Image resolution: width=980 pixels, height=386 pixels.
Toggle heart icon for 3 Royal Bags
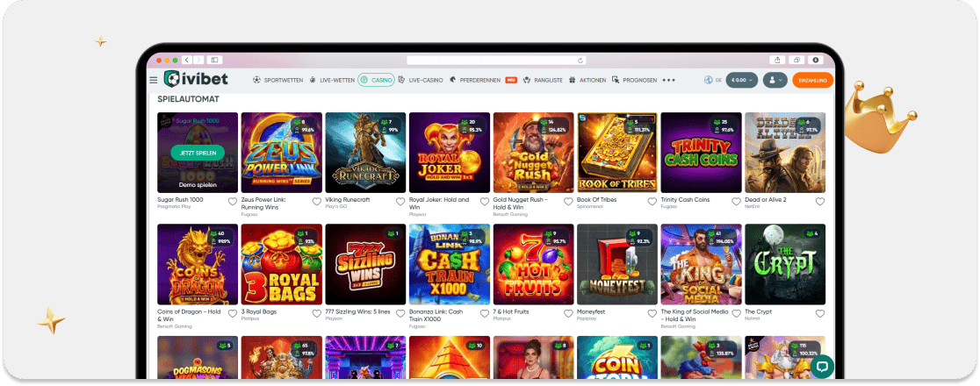coord(316,313)
